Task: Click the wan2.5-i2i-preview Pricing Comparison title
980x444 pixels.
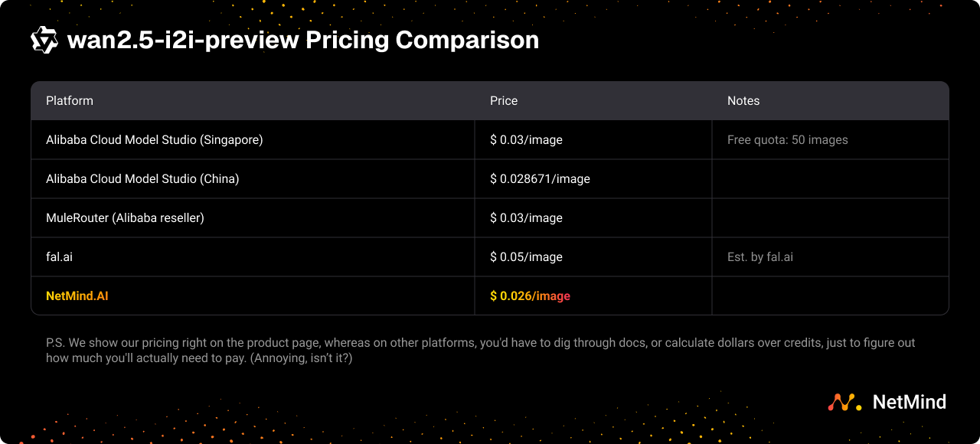Action: [x=303, y=40]
